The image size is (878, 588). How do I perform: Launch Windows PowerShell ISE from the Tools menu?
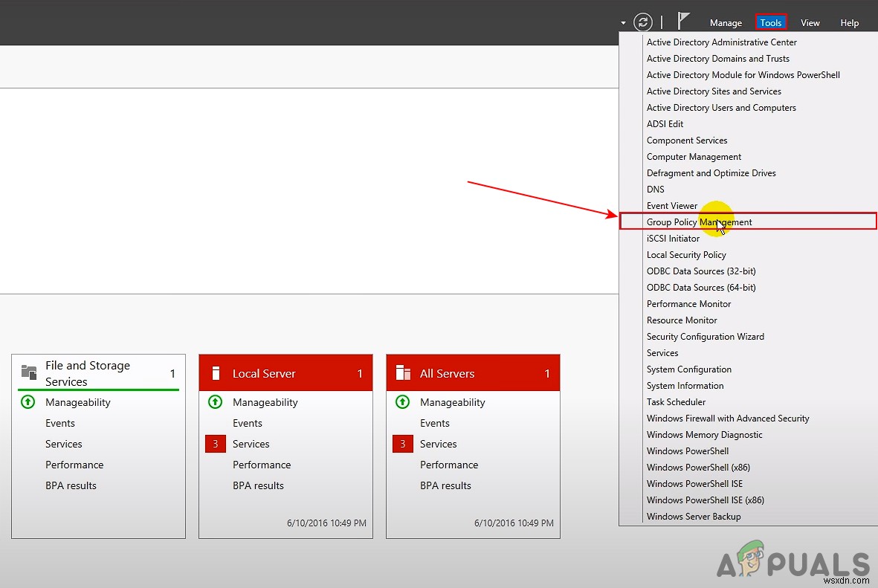(694, 483)
